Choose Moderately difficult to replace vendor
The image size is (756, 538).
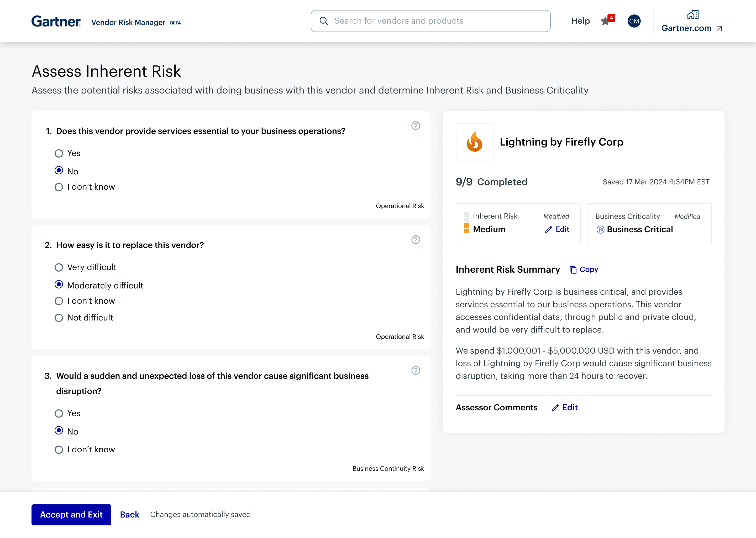click(x=59, y=284)
